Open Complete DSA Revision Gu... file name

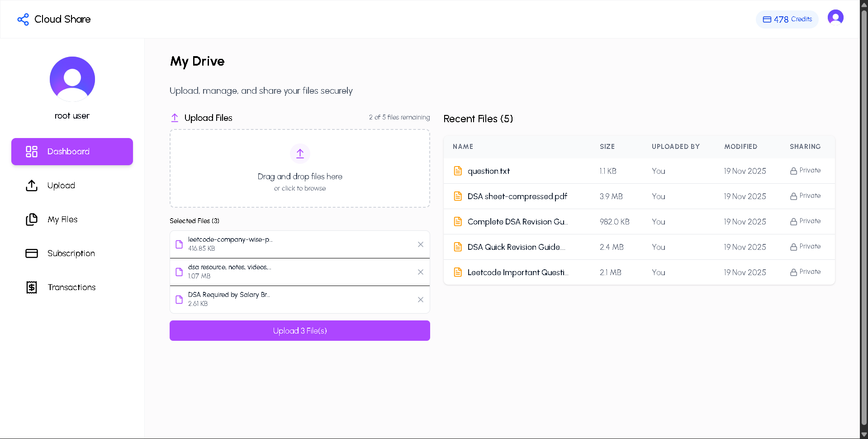(x=518, y=222)
